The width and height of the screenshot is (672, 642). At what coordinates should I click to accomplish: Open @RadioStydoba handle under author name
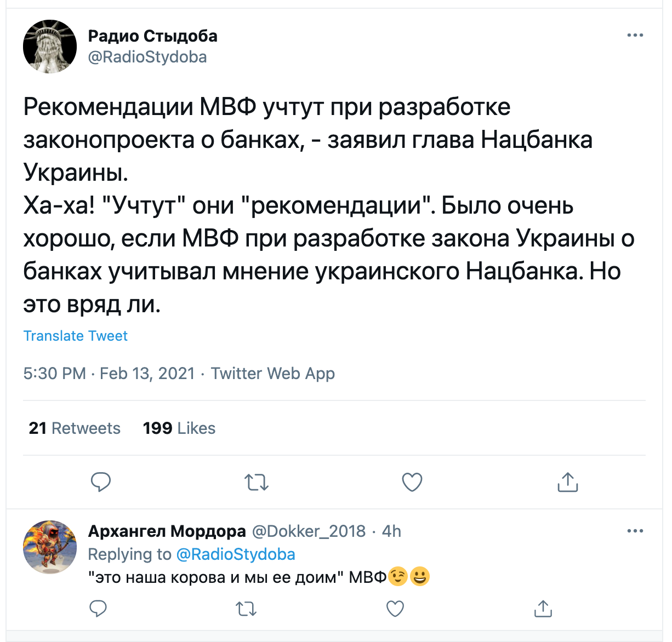tap(147, 57)
